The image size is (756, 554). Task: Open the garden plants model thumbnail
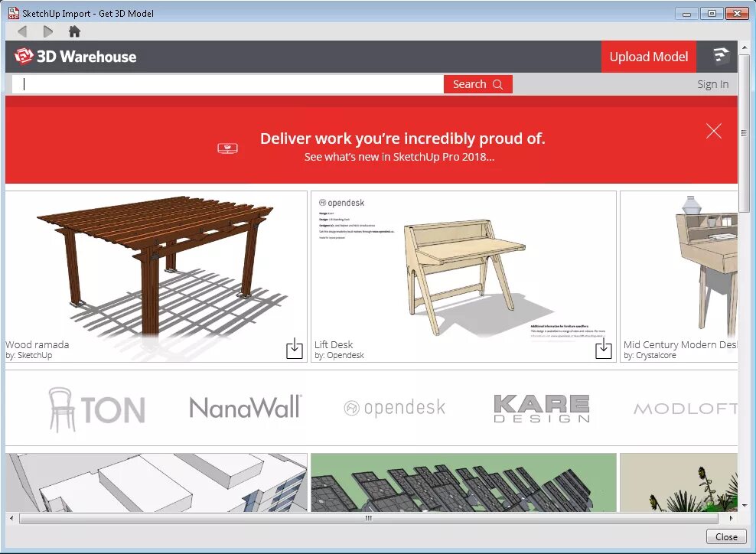[x=679, y=482]
